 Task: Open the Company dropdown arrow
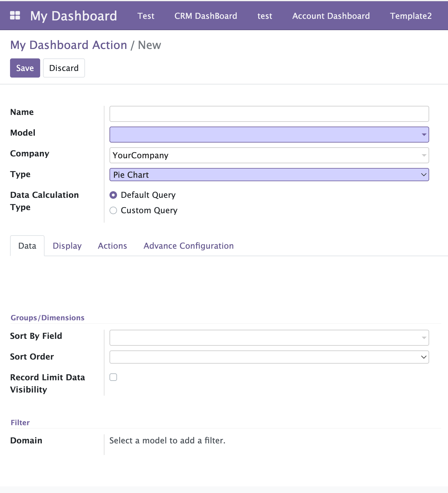424,155
